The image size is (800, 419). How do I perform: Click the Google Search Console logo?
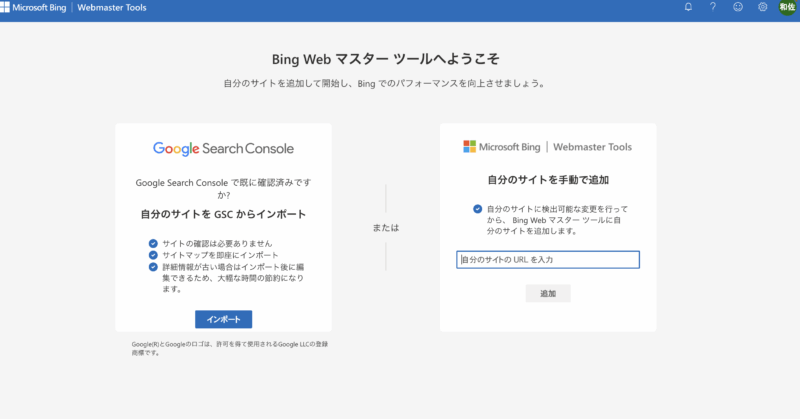[223, 149]
